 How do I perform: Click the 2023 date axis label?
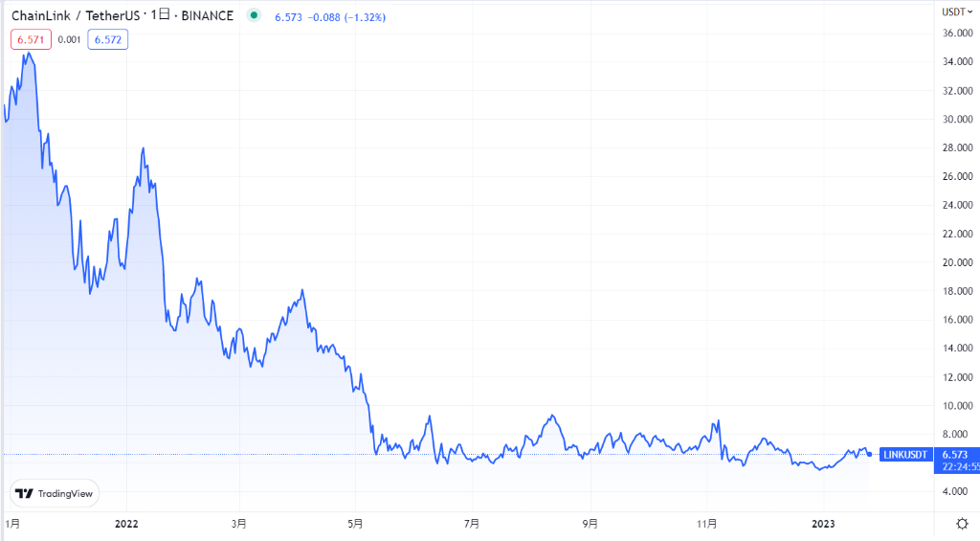(822, 524)
